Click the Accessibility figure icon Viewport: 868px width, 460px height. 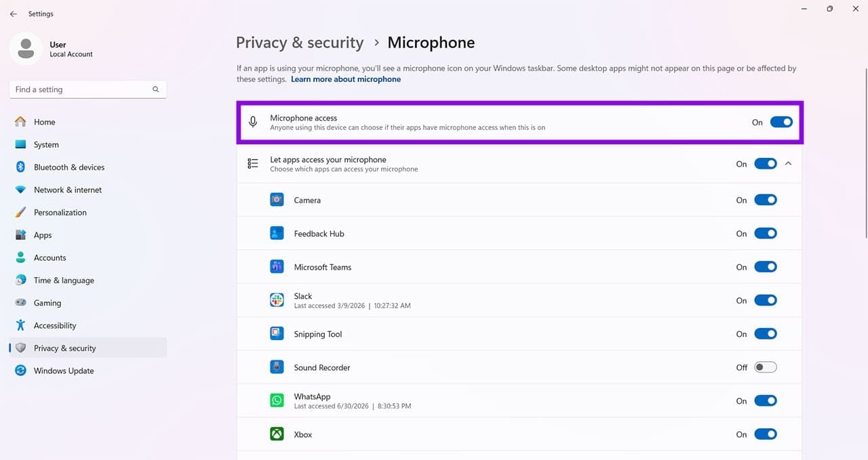point(20,325)
